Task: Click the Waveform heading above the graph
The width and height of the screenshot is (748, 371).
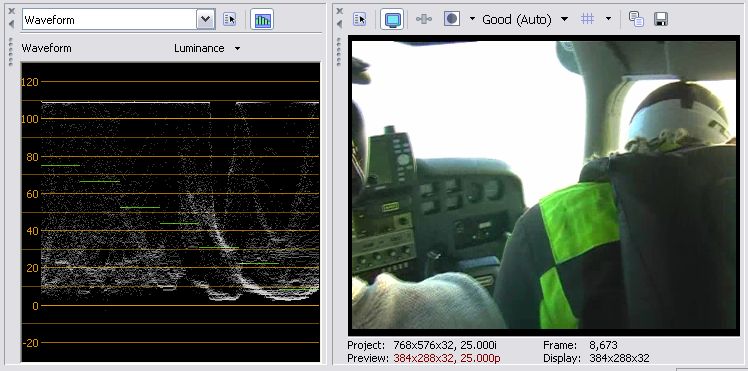Action: pyautogui.click(x=46, y=48)
